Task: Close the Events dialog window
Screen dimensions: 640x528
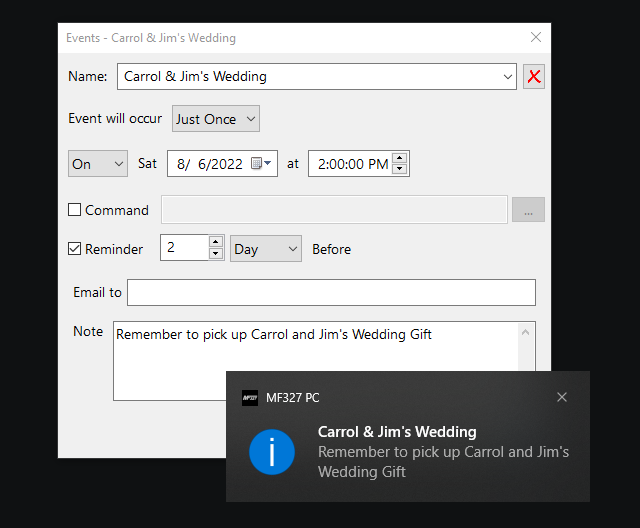Action: pos(536,37)
